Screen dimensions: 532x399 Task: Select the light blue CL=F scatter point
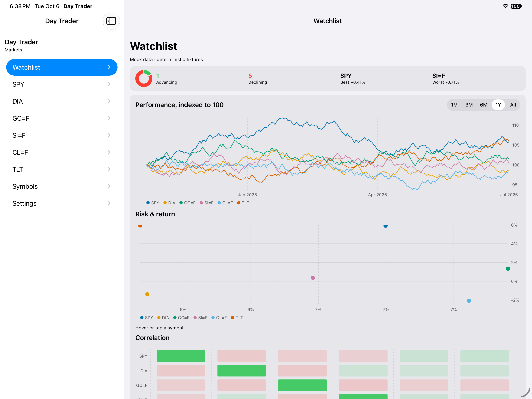click(x=469, y=301)
